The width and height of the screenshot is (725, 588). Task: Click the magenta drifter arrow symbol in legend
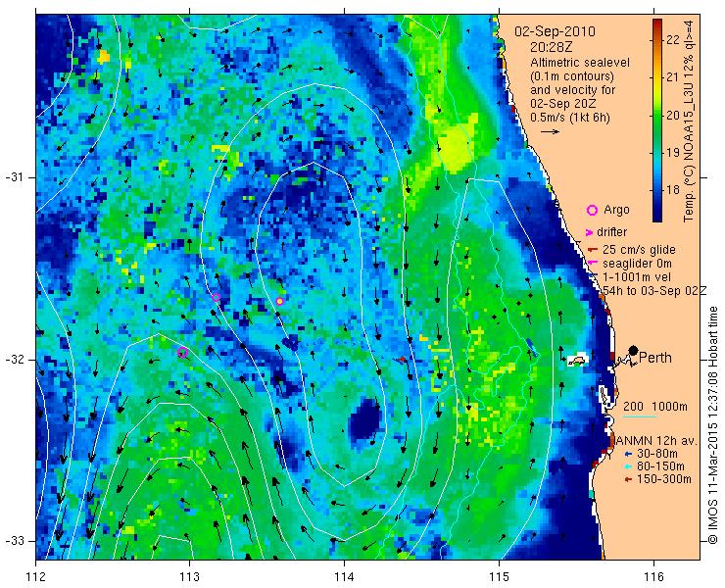[x=589, y=232]
